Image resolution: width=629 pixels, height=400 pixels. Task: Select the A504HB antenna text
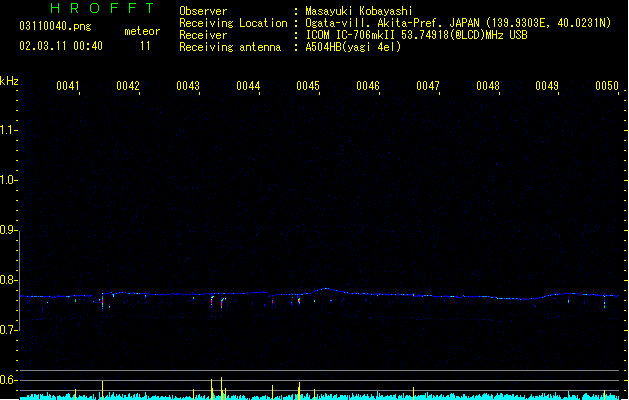point(353,47)
